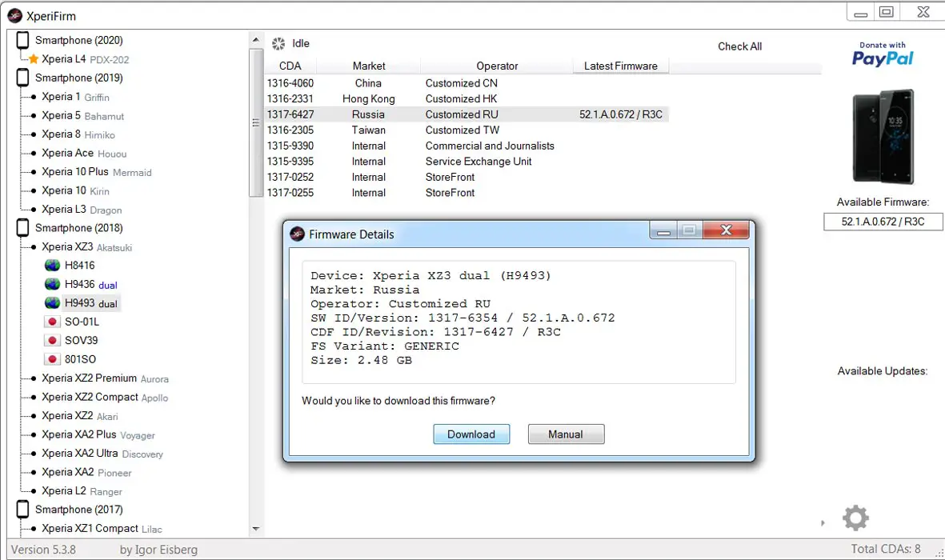This screenshot has width=945, height=560.
Task: Click the device list scrollbar thumb
Action: pyautogui.click(x=255, y=123)
